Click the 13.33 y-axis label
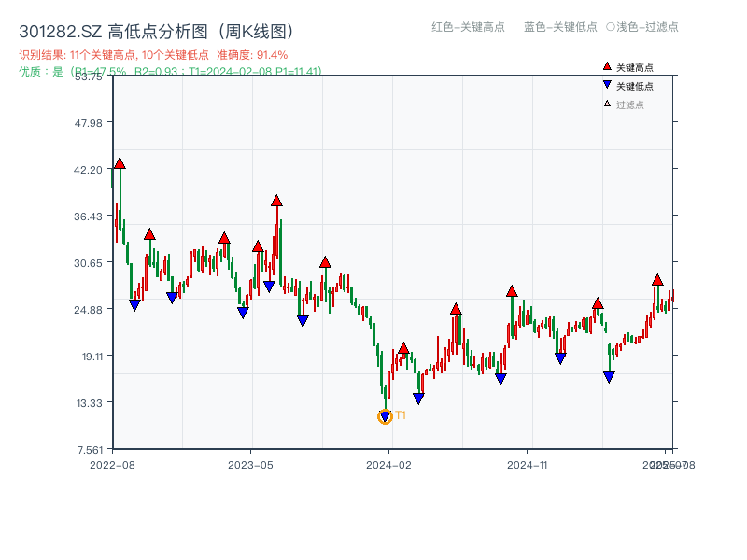The width and height of the screenshot is (747, 560). pos(89,403)
